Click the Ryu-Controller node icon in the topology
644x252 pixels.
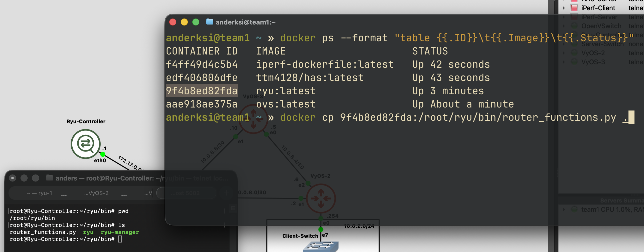(x=86, y=144)
